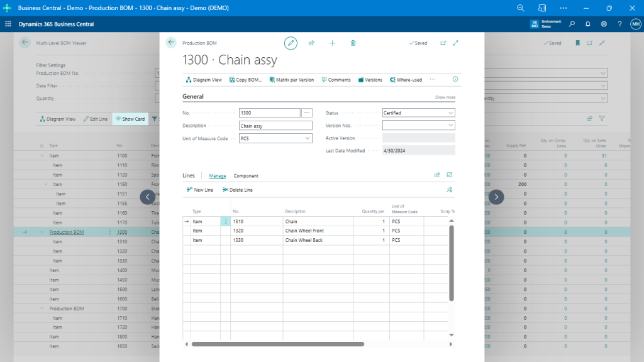The height and width of the screenshot is (362, 644).
Task: Switch to the Component tab in Lines
Action: [246, 176]
